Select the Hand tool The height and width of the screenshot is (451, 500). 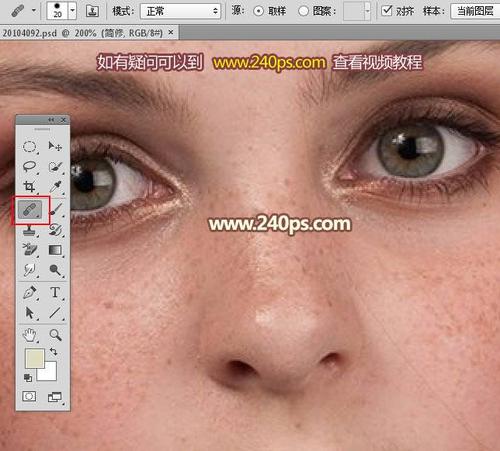coord(29,335)
